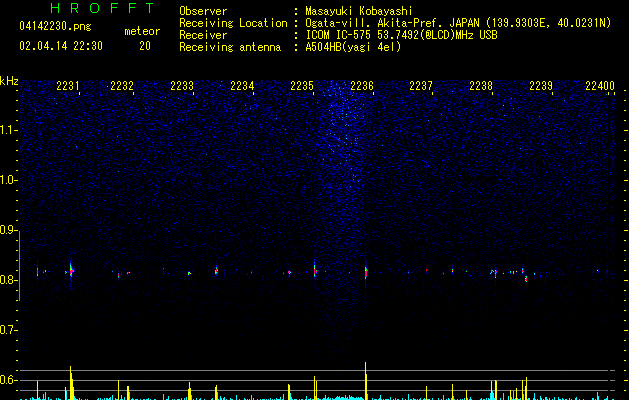Click the 2232 time marker

pos(122,86)
